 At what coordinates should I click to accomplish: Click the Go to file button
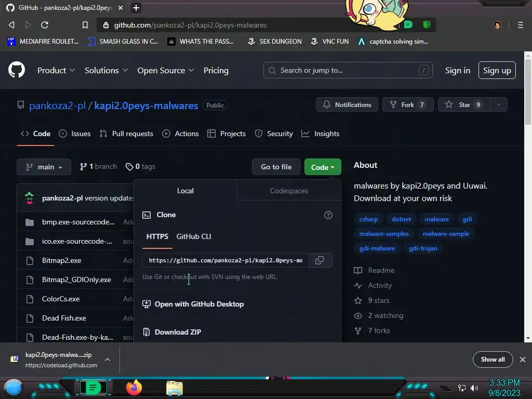[276, 167]
